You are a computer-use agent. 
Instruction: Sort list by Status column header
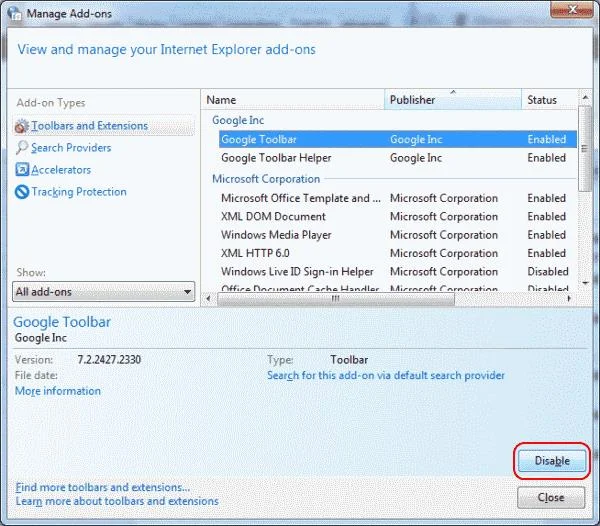[x=549, y=100]
